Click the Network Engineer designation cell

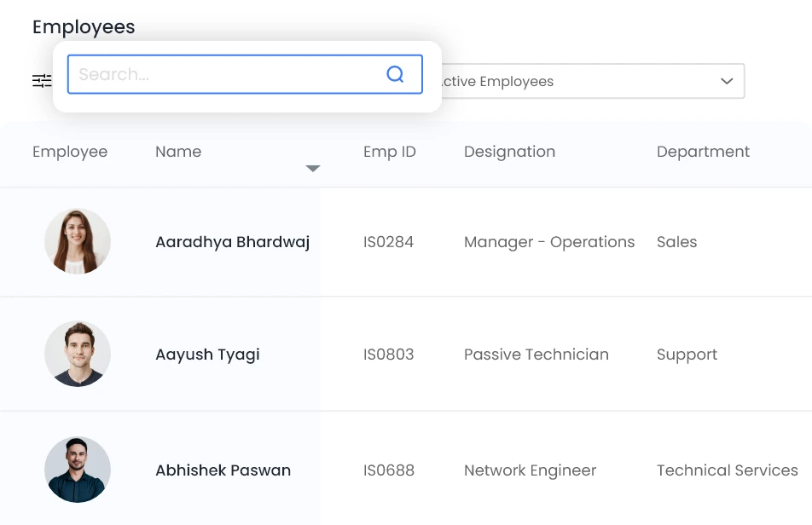click(x=530, y=470)
